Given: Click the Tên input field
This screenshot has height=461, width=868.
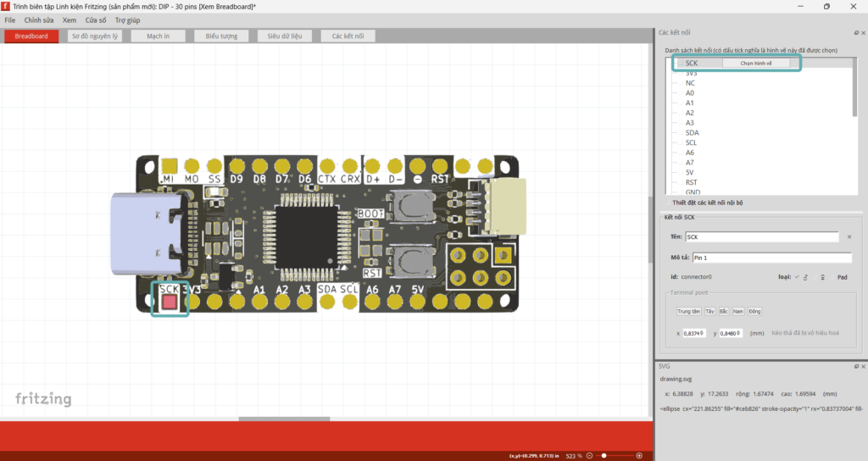Looking at the screenshot, I should [x=762, y=237].
